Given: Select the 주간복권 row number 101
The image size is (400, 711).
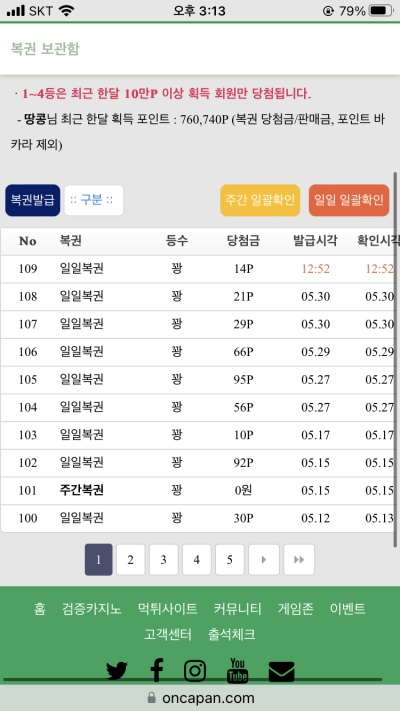Looking at the screenshot, I should click(x=197, y=490).
